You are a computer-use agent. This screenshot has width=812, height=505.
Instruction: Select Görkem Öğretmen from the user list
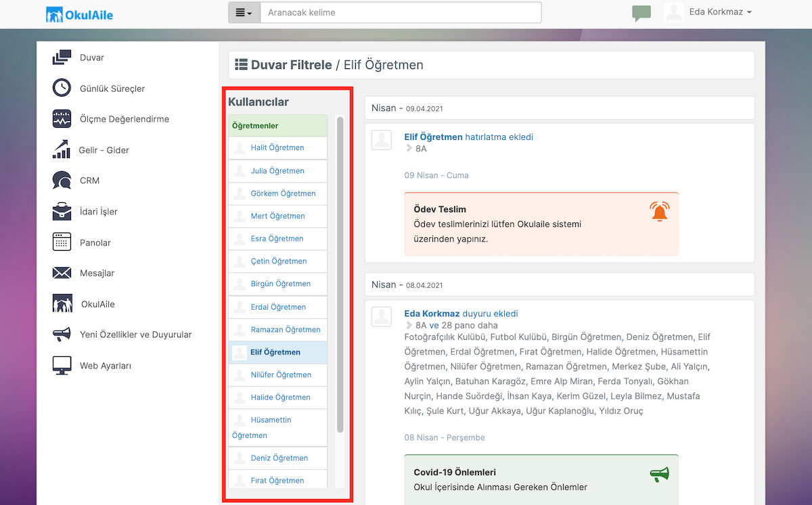pyautogui.click(x=277, y=193)
